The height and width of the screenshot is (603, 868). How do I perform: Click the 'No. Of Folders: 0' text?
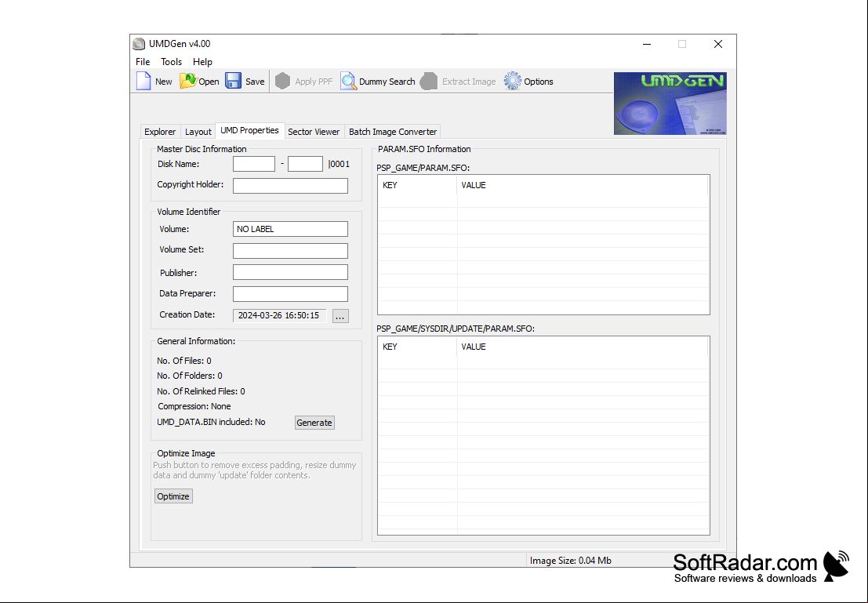click(189, 376)
